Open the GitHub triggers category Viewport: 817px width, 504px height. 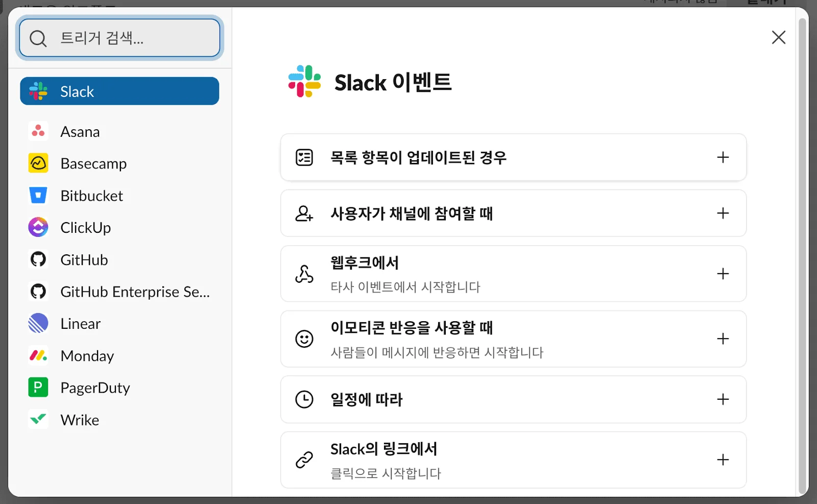click(84, 260)
